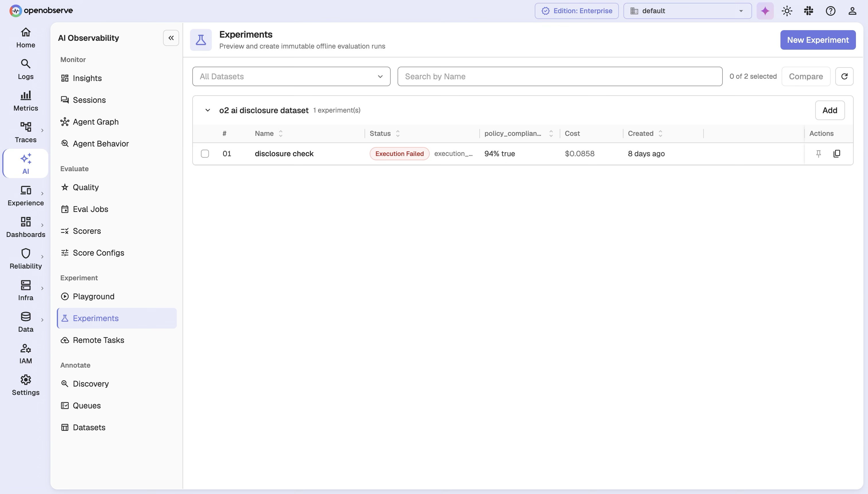Tick the disclosure check row checkbox
The height and width of the screenshot is (494, 868).
(205, 154)
